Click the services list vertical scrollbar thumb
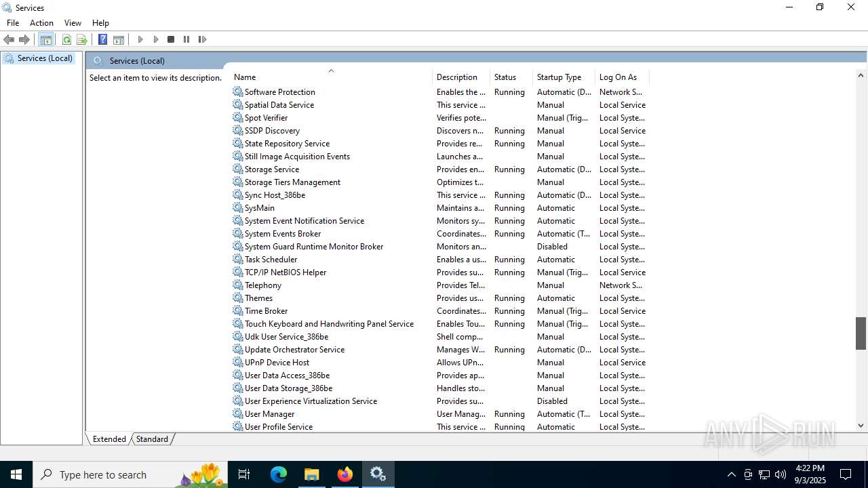Image resolution: width=868 pixels, height=488 pixels. coord(861,333)
